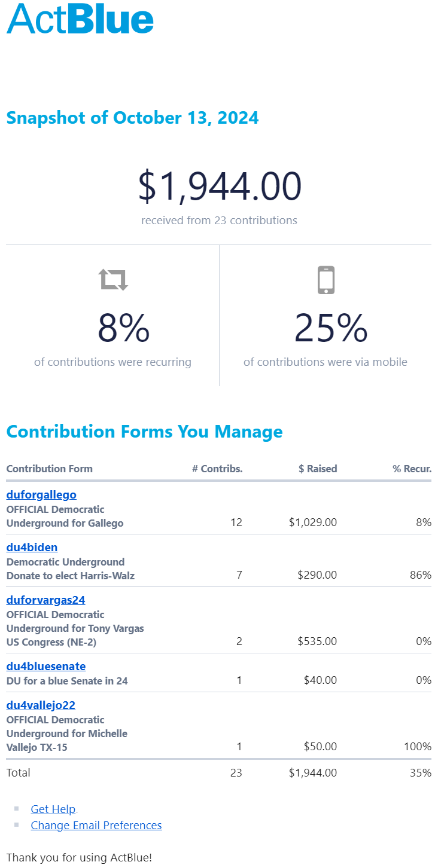
Task: Click the $ Raised column header
Action: pos(318,469)
